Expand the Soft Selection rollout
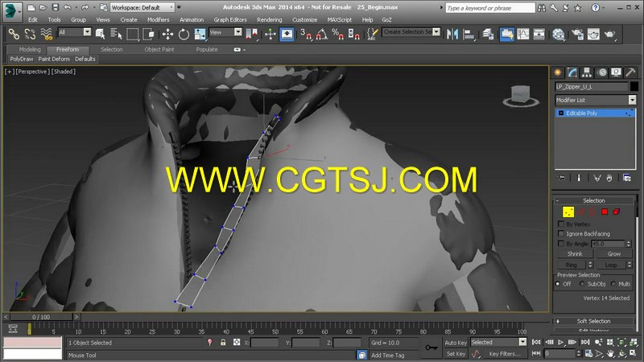The width and height of the screenshot is (644, 362). pos(593,321)
